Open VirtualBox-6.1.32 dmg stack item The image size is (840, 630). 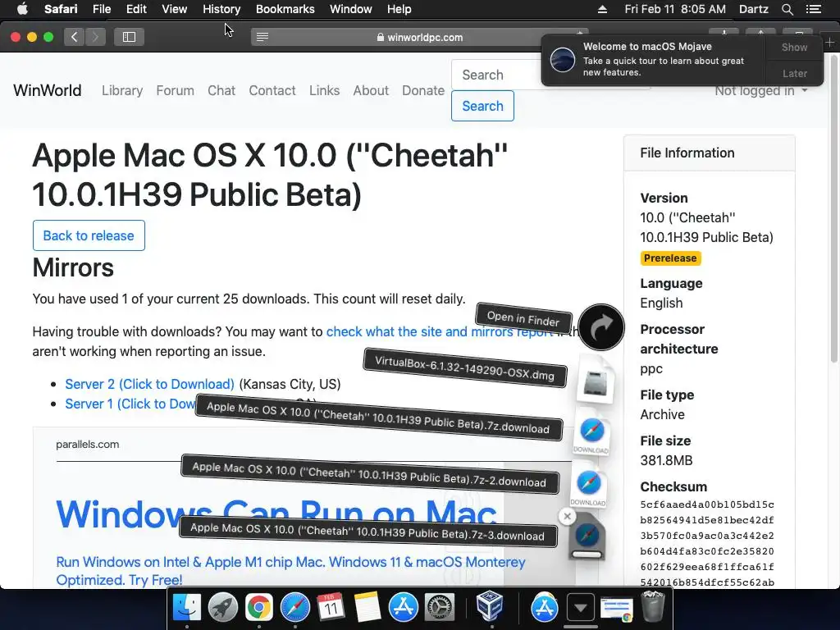[x=596, y=381]
